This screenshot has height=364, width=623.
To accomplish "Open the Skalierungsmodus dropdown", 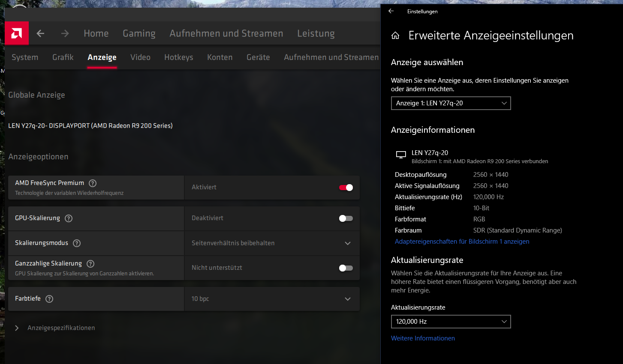I will pos(272,243).
